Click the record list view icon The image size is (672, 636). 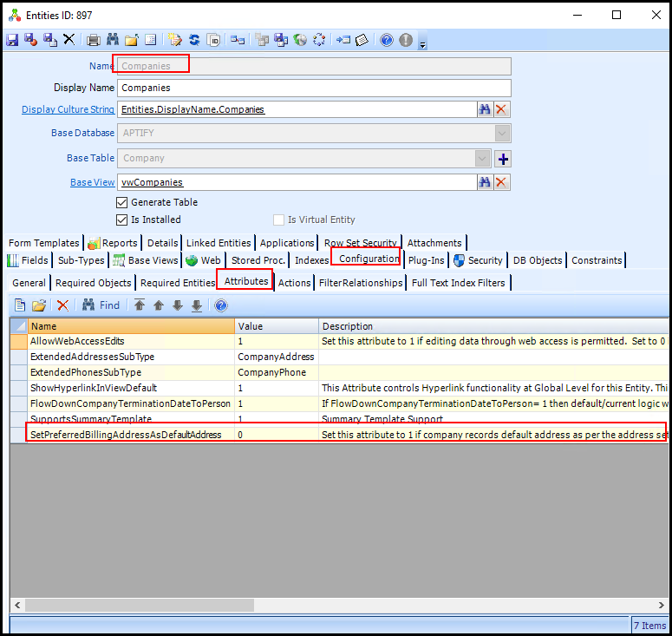tap(150, 40)
